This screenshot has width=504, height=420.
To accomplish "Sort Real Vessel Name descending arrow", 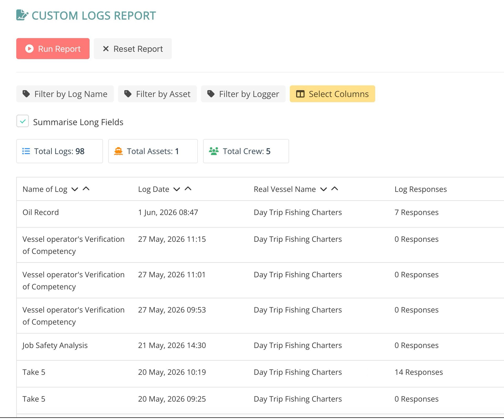I will pyautogui.click(x=323, y=189).
